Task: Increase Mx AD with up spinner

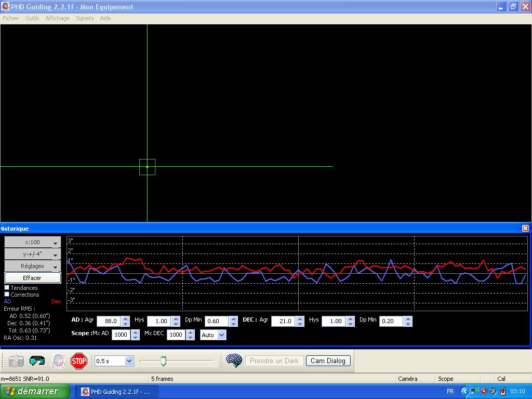Action: pyautogui.click(x=136, y=332)
